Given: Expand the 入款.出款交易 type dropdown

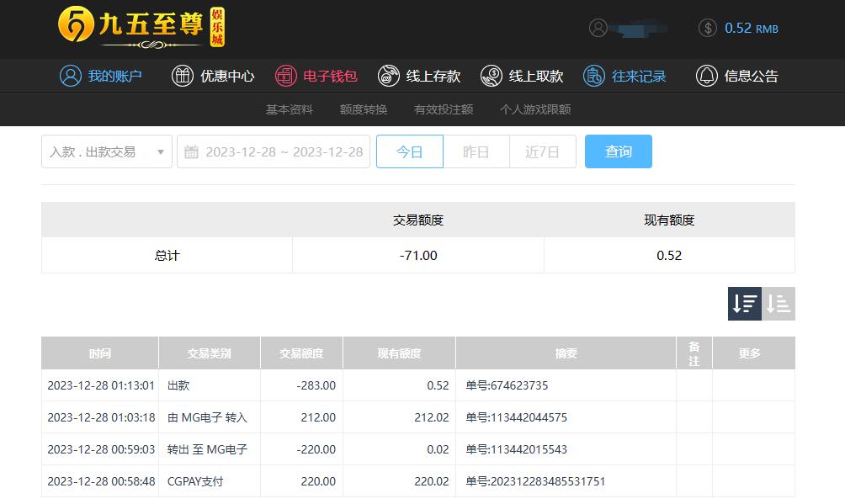Looking at the screenshot, I should (x=107, y=151).
